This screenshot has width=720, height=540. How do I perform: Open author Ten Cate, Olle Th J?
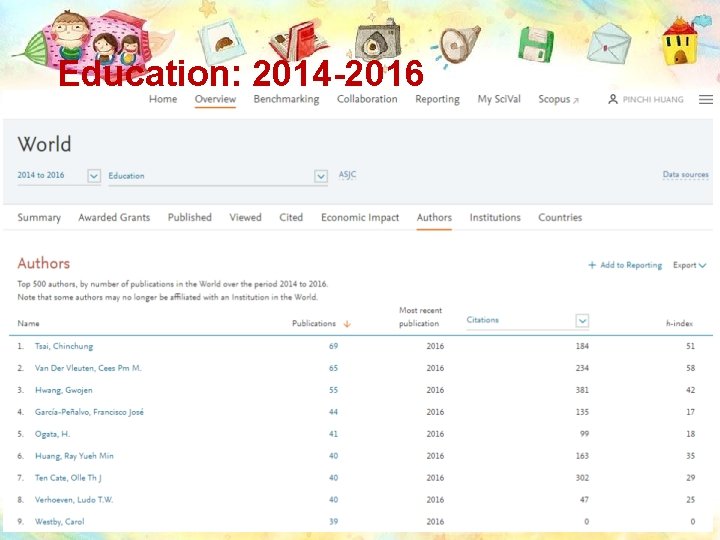click(68, 478)
